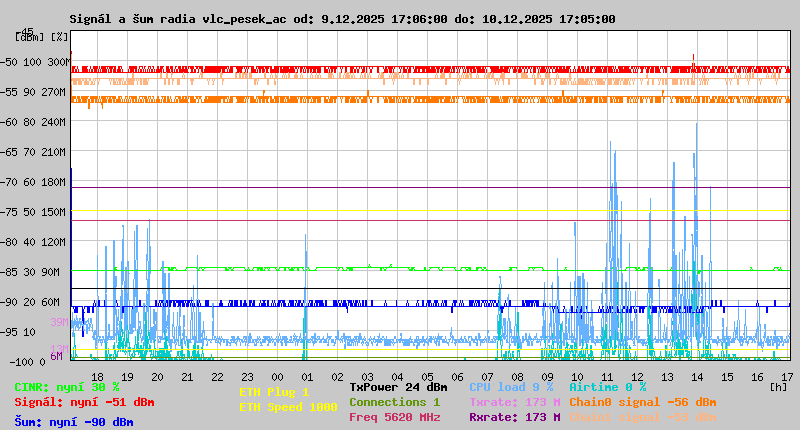Screen dimensions: 800x430
Task: Click the '-55 90 270M' y-axis label
Action: [x=33, y=92]
